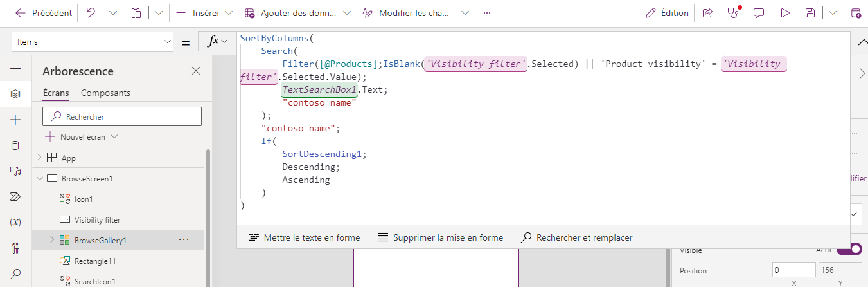868x287 pixels.
Task: Click the publish icon
Action: click(x=855, y=13)
